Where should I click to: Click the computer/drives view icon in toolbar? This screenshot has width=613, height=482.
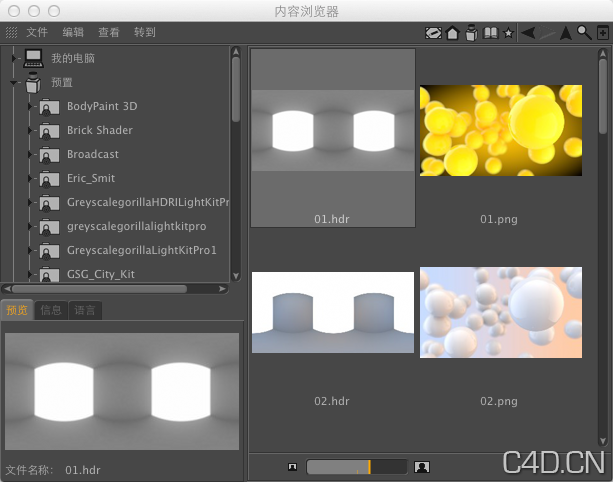point(433,33)
